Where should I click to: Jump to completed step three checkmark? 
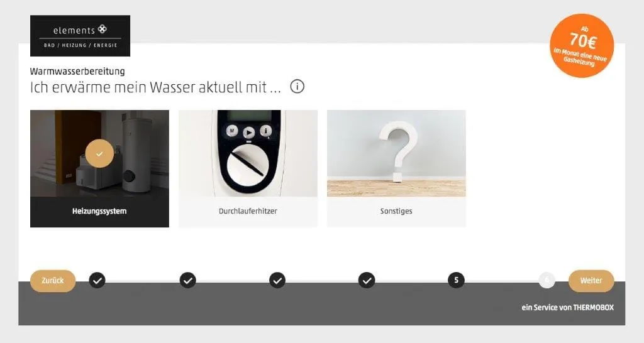pyautogui.click(x=277, y=280)
